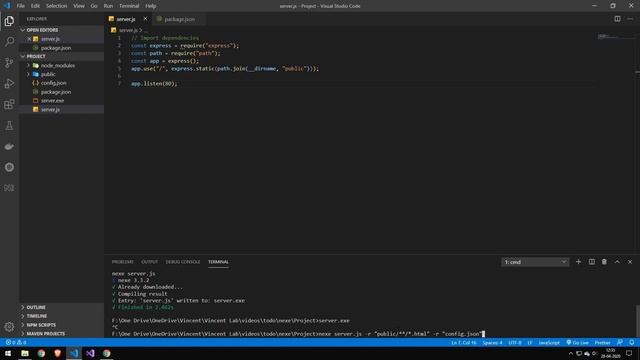640x360 pixels.
Task: Change indentation via Spaces: 4
Action: 492,342
